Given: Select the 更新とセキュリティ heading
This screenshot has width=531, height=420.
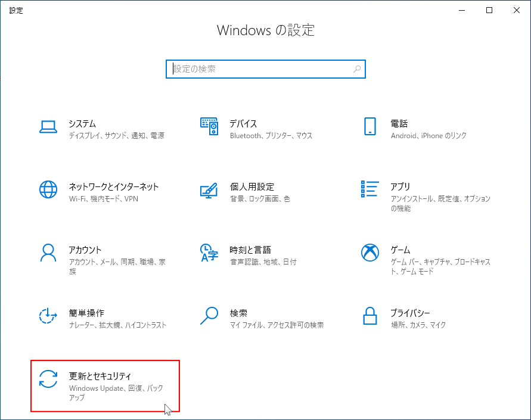Looking at the screenshot, I should (x=100, y=377).
